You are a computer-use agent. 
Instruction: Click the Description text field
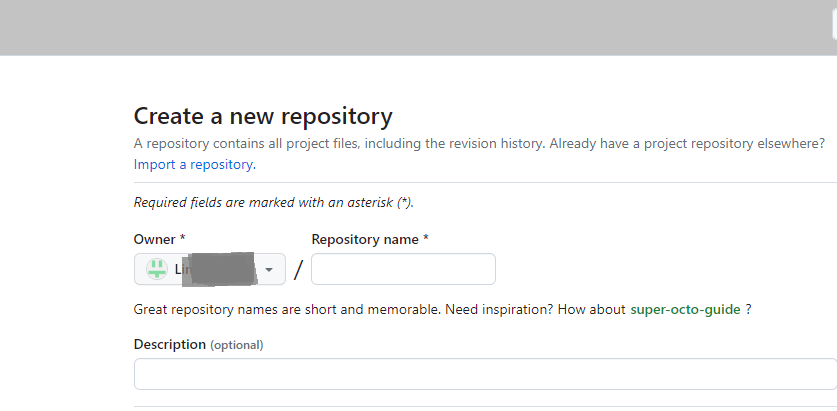tap(485, 374)
